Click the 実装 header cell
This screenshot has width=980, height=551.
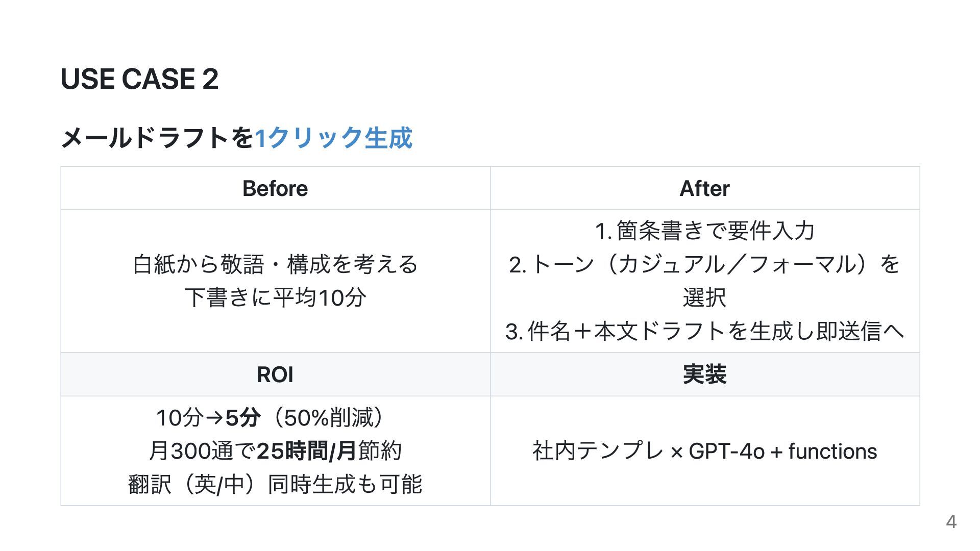(704, 374)
